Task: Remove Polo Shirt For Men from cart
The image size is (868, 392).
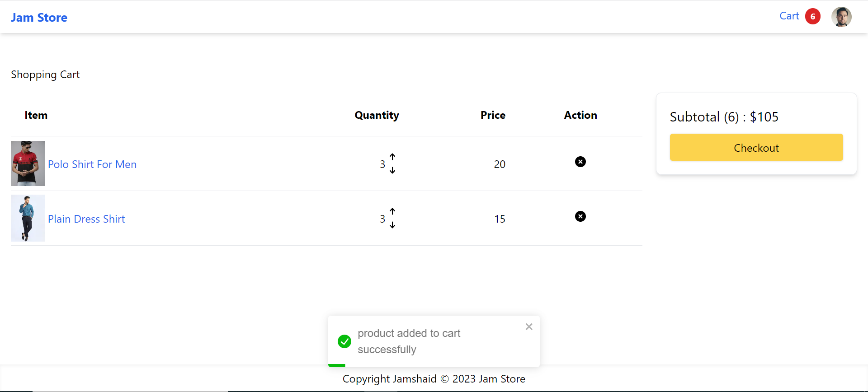Action: 580,162
